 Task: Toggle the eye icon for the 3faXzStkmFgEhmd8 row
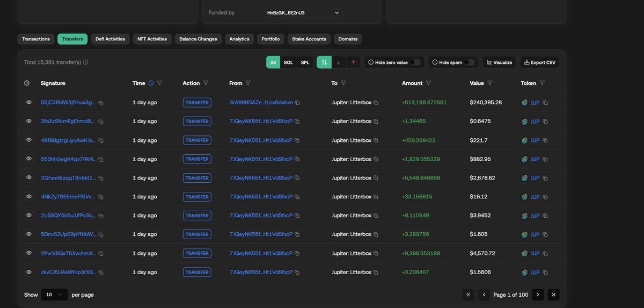29,121
